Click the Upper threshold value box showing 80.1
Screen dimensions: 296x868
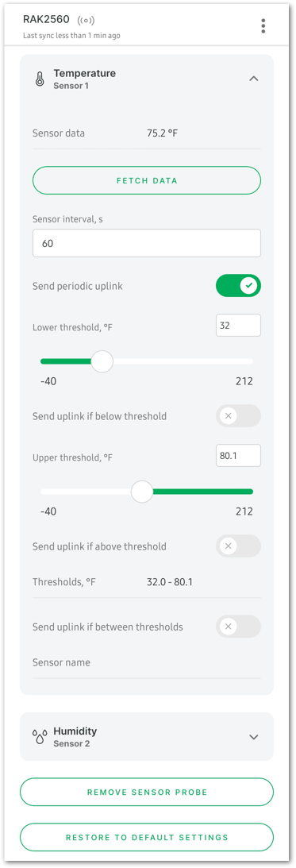coord(238,456)
